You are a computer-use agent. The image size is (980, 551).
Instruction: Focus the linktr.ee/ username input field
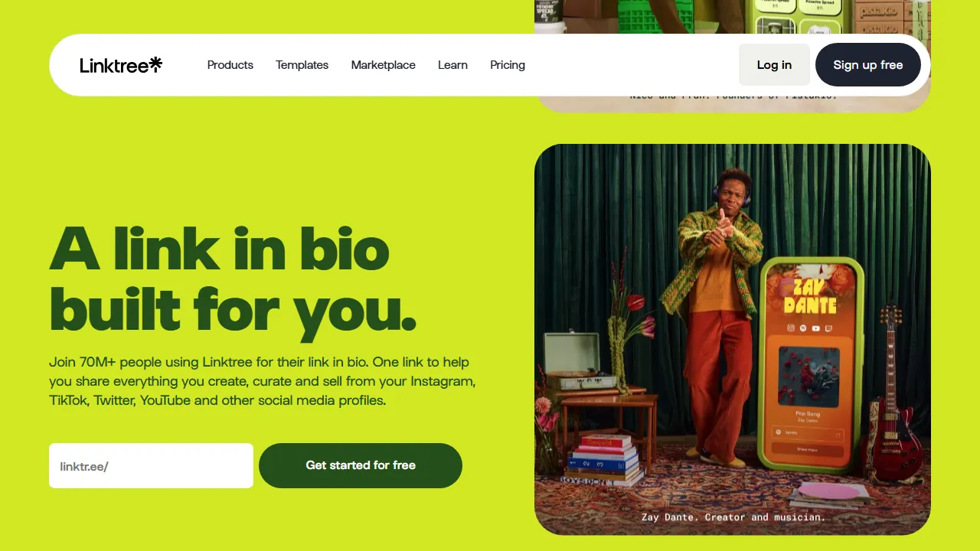151,465
